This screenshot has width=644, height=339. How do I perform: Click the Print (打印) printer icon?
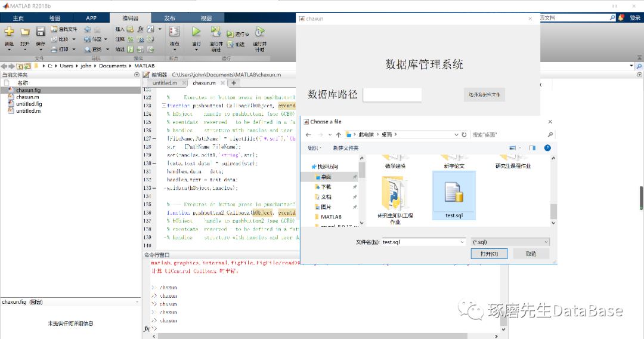coord(54,50)
